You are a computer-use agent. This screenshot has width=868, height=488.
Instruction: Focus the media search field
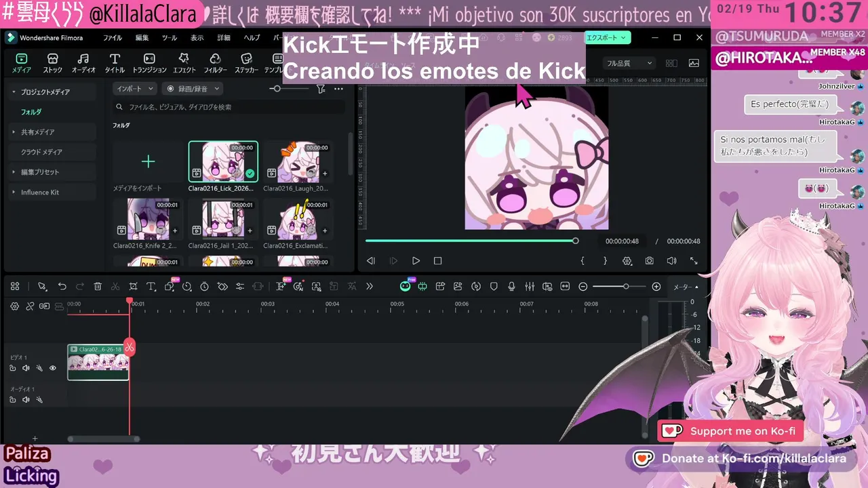[229, 107]
